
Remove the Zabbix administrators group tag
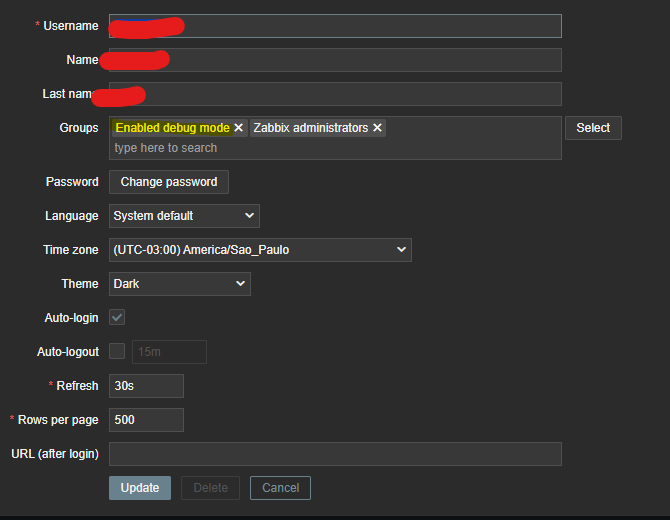(377, 128)
